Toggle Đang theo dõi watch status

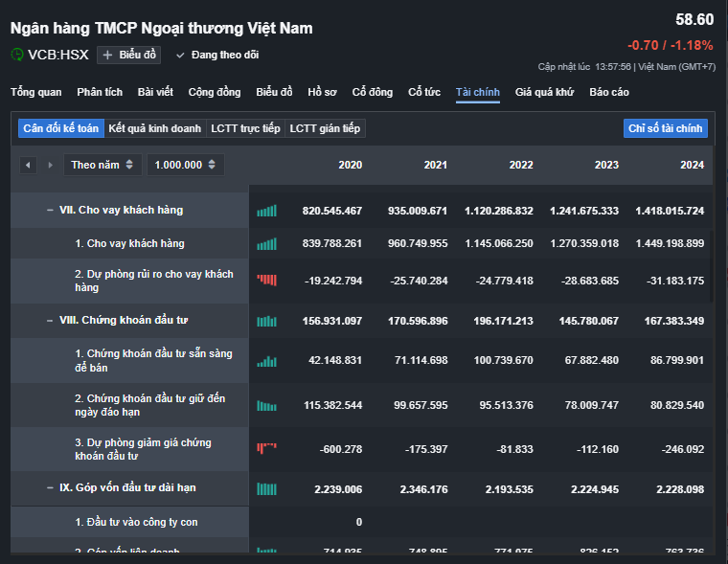[217, 55]
